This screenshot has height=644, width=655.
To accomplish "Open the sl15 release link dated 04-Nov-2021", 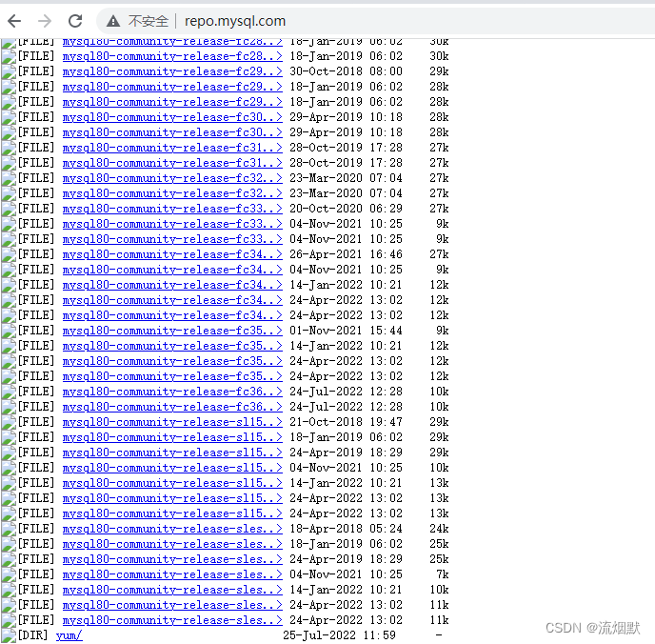I will pos(172,468).
